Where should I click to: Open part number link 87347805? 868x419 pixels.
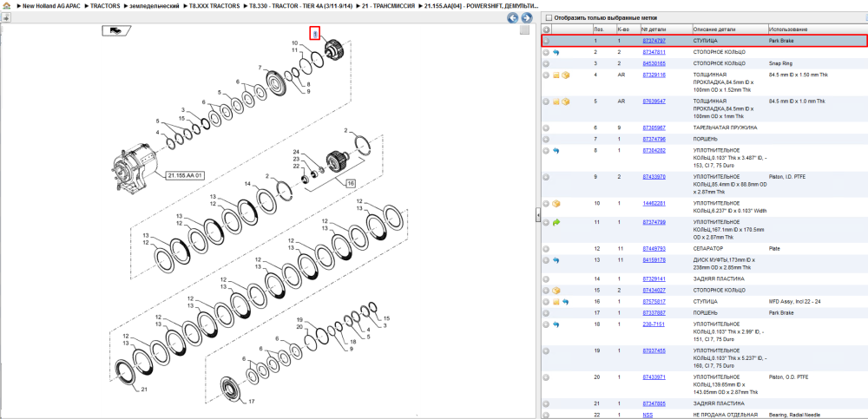tap(654, 403)
